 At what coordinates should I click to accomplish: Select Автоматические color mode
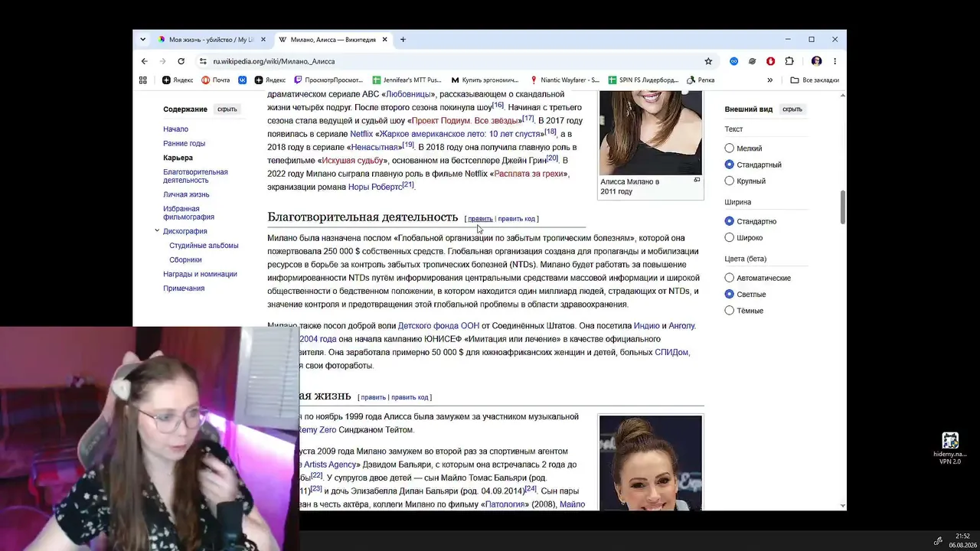pyautogui.click(x=729, y=278)
